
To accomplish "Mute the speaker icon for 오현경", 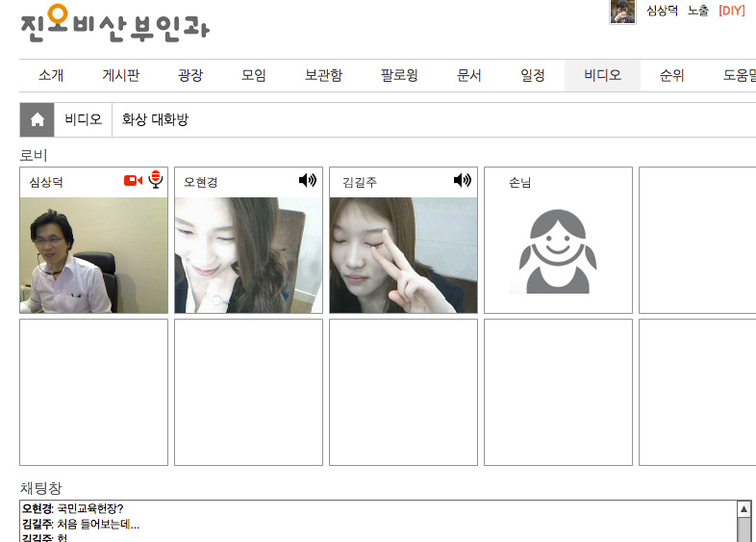I will pos(308,180).
